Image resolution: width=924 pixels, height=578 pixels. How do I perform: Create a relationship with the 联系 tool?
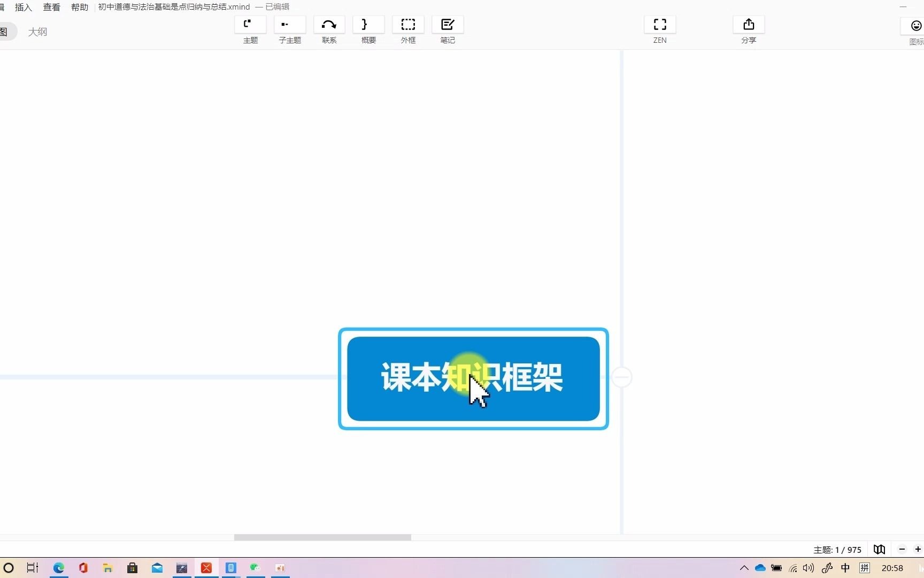329,31
